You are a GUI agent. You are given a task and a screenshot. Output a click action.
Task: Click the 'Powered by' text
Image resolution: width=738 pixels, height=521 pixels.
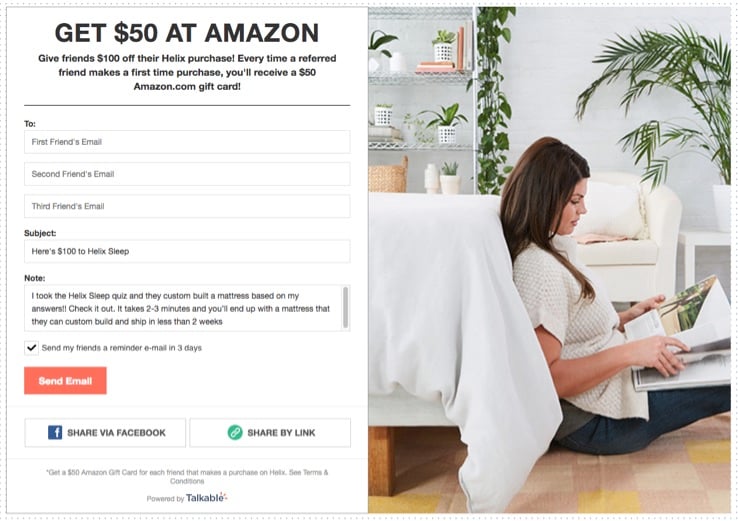(x=165, y=499)
